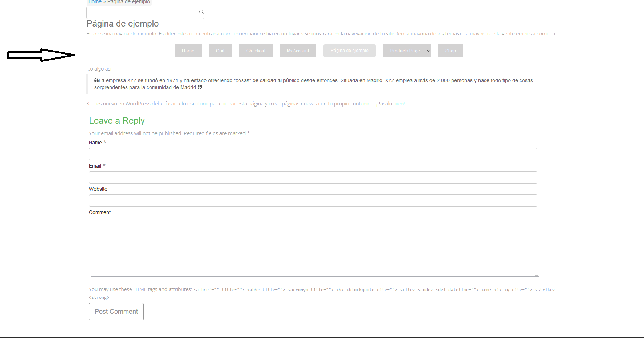
Task: Select Página de ejemplo menu item
Action: point(349,51)
